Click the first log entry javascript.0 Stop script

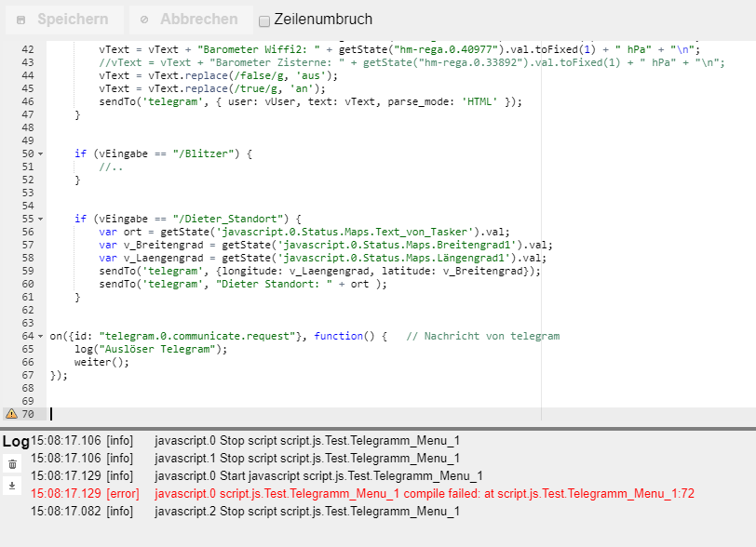pos(307,441)
